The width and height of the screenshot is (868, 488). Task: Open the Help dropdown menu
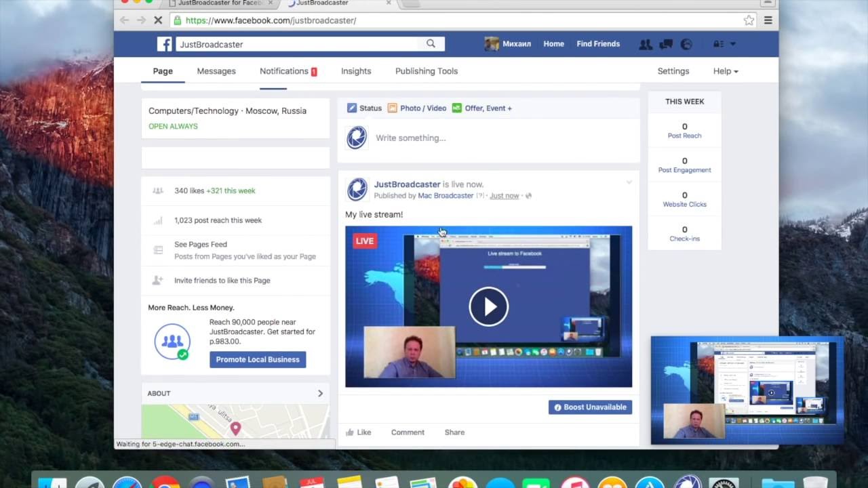click(x=726, y=71)
